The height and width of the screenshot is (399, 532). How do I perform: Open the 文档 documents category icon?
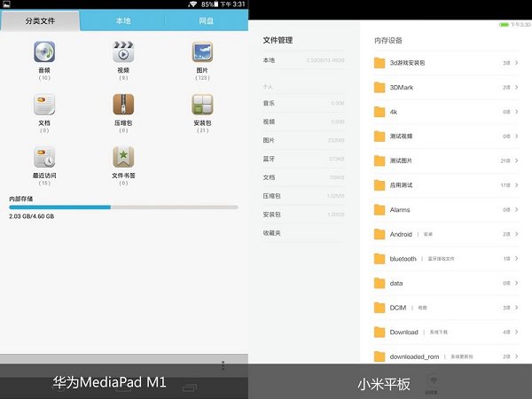pos(44,105)
